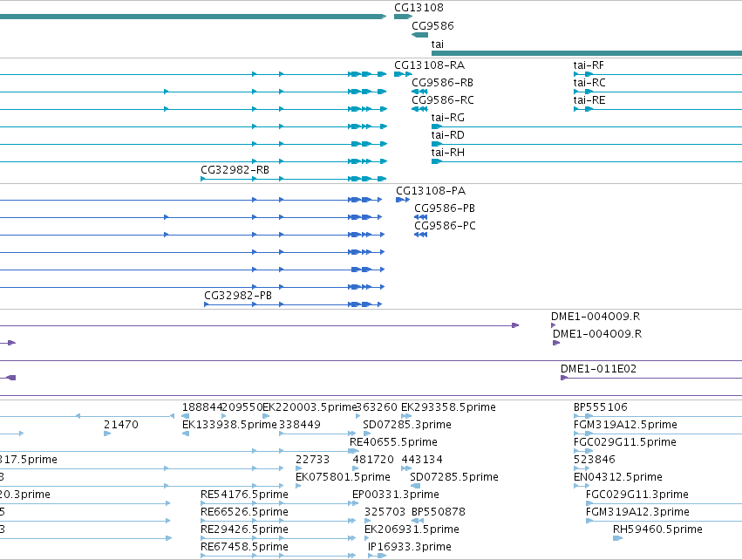Select EST 188844

click(x=202, y=407)
